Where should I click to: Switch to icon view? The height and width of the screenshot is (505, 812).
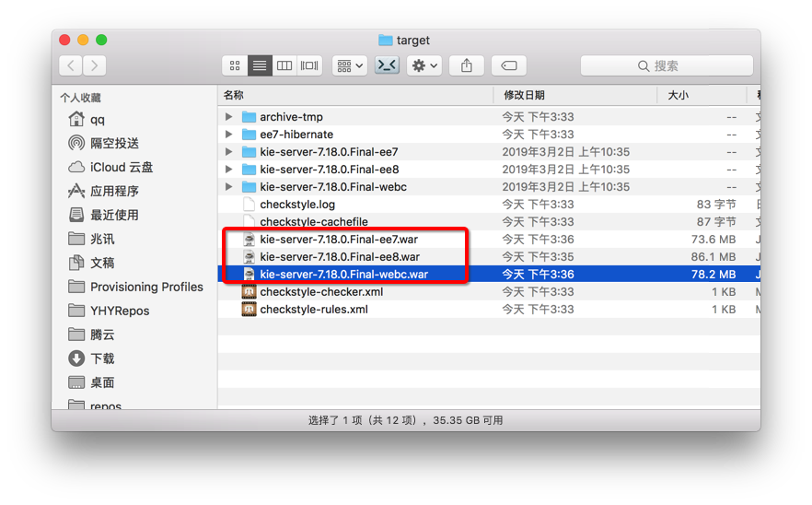235,65
